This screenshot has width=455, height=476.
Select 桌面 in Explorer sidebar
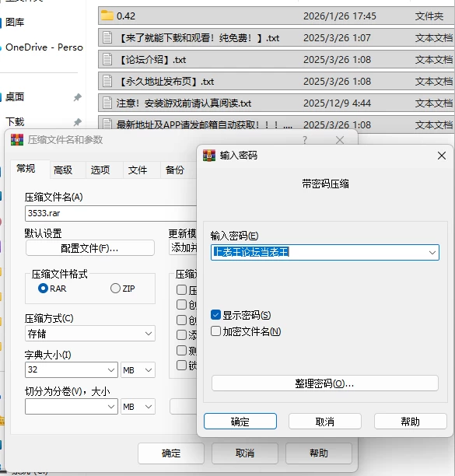[x=15, y=97]
